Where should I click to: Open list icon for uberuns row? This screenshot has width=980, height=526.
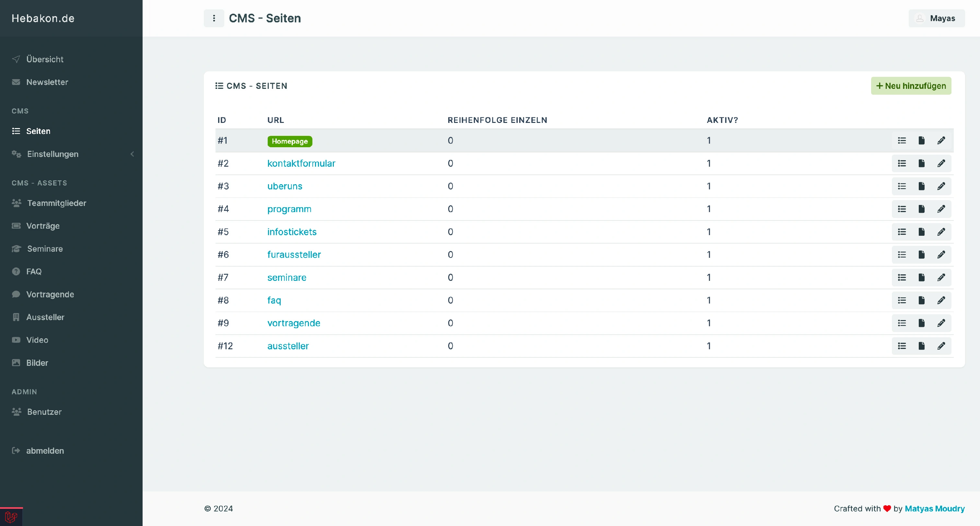pos(902,186)
